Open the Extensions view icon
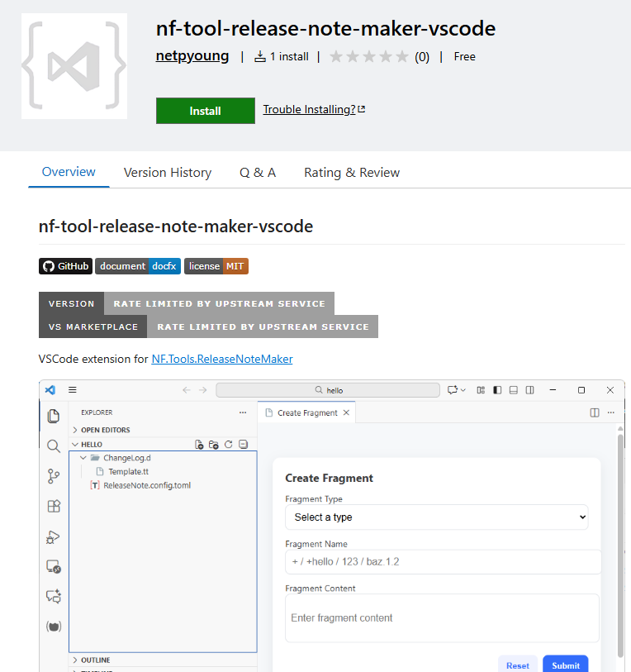This screenshot has height=672, width=631. click(x=54, y=507)
